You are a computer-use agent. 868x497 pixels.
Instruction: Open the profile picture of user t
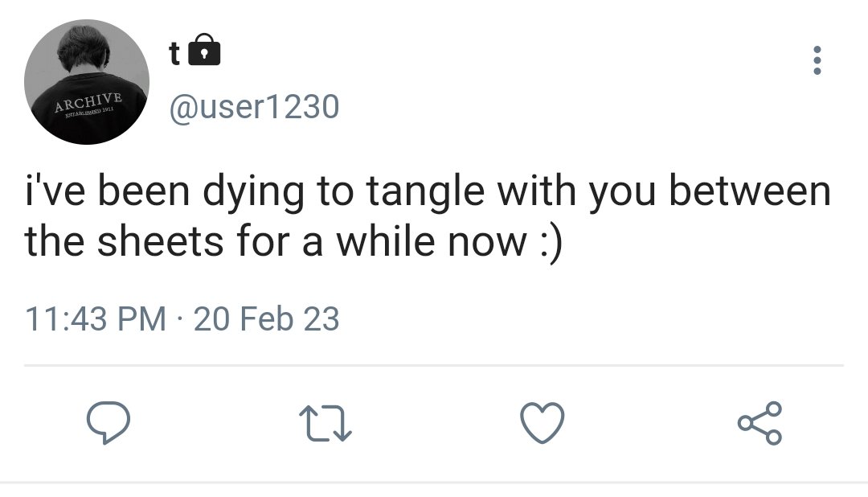87,82
